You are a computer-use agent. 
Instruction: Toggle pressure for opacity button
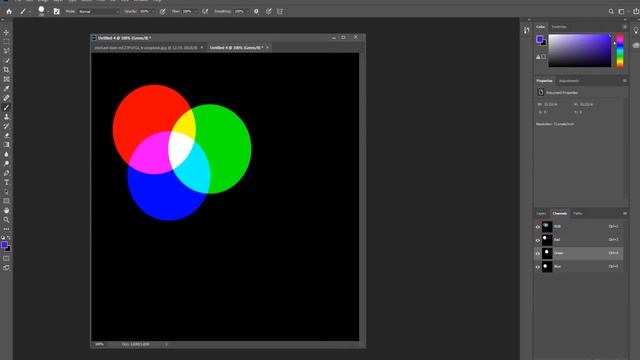[162, 11]
